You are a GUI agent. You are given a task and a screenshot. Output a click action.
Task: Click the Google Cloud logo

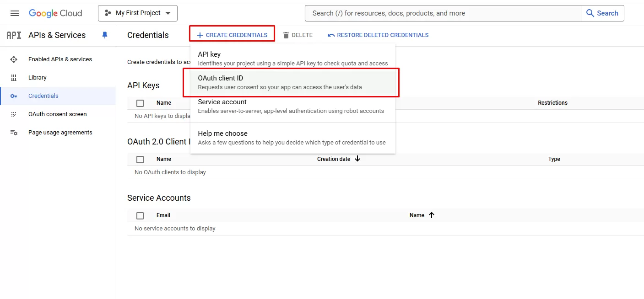pyautogui.click(x=55, y=13)
